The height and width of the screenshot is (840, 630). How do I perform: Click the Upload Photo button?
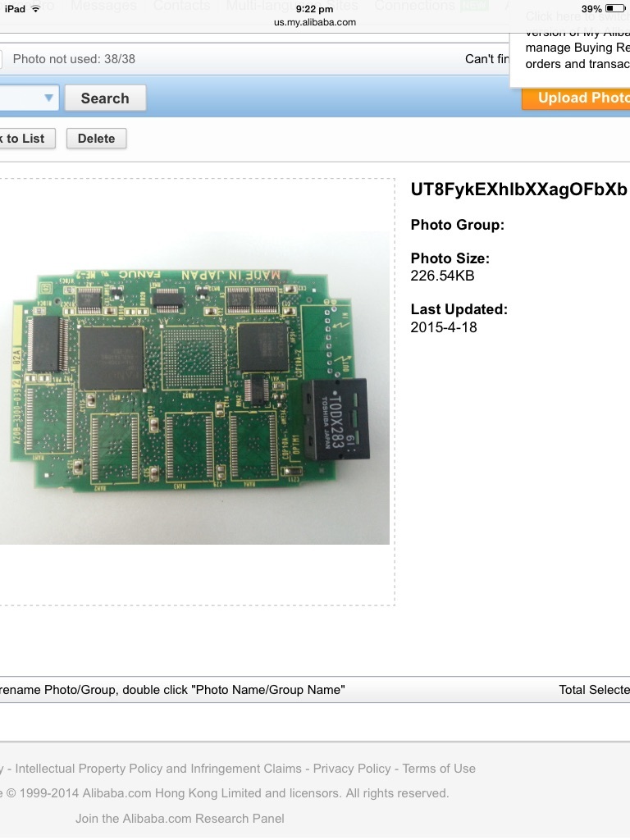[x=576, y=98]
